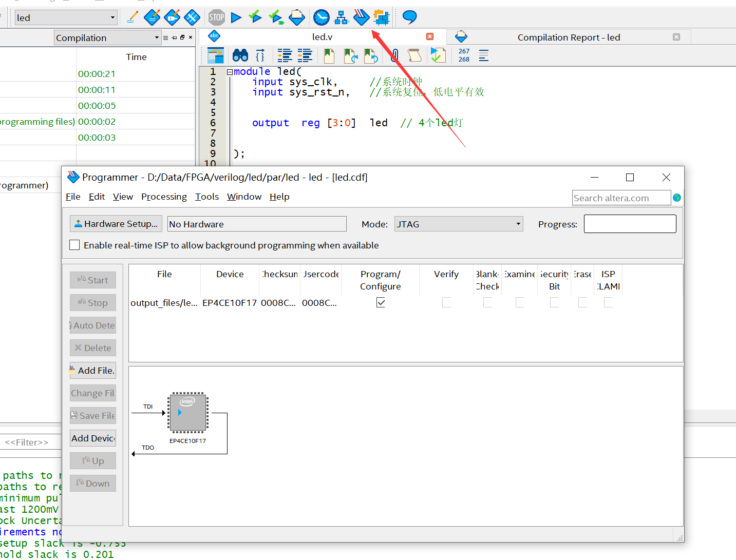736x560 pixels.
Task: Jump to next bookmark icon
Action: [x=350, y=55]
